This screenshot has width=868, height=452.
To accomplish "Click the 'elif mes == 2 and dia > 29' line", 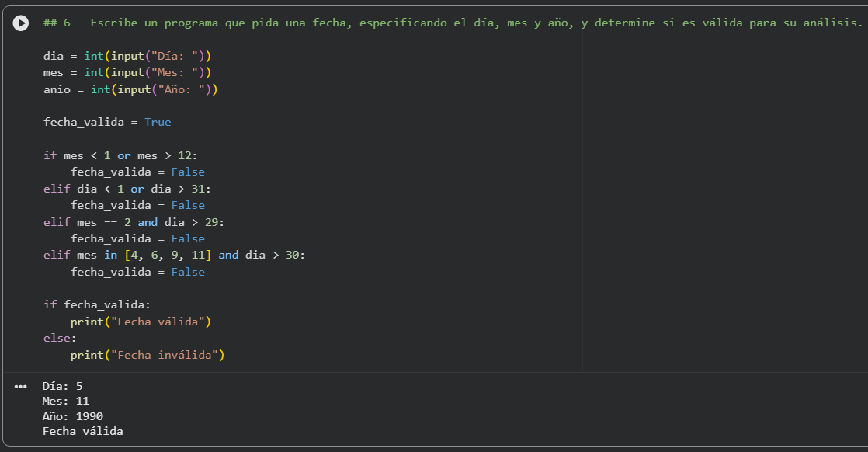I will (x=134, y=222).
